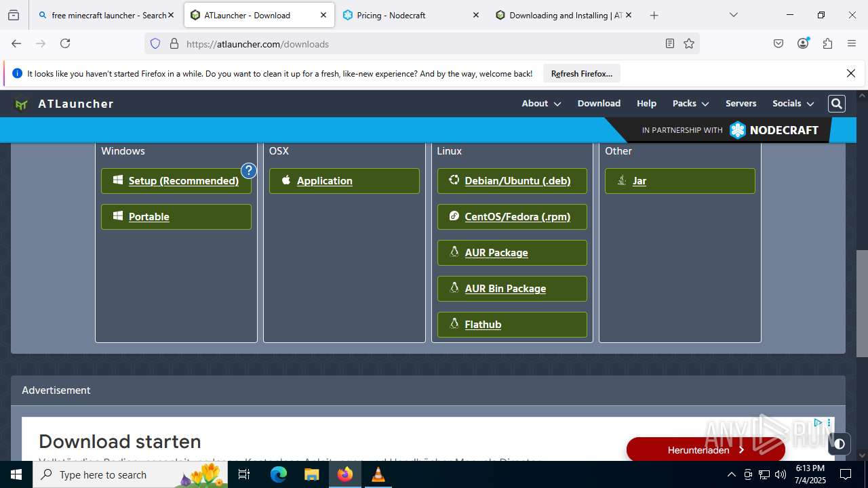The height and width of the screenshot is (488, 868).
Task: Click the Windows search box
Action: pyautogui.click(x=131, y=474)
